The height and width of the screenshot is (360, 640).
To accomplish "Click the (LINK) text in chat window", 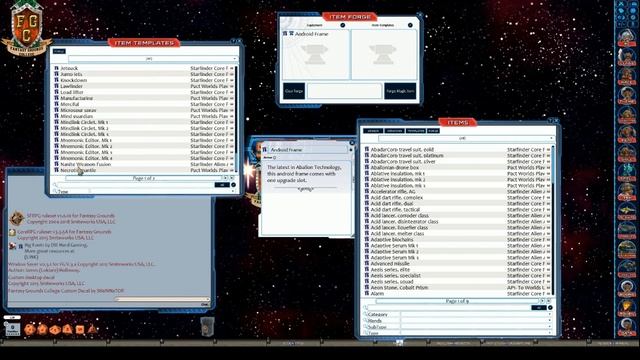I will coord(31,257).
